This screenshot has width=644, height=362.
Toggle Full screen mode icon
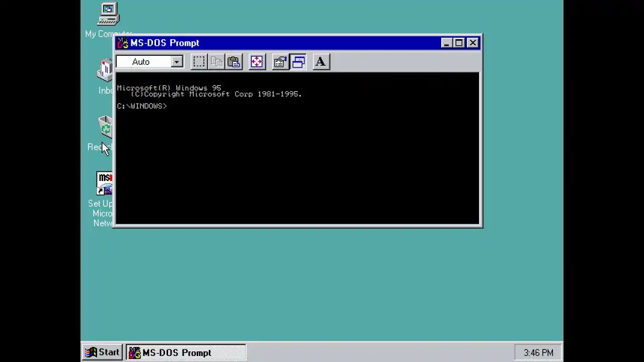tap(257, 62)
